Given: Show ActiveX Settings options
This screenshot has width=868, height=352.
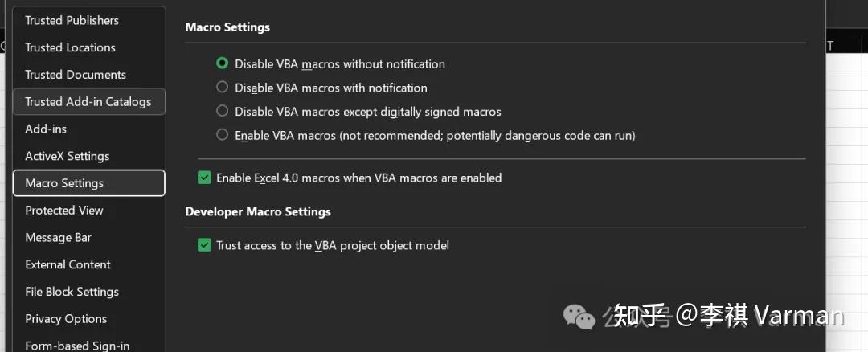Looking at the screenshot, I should (x=67, y=156).
